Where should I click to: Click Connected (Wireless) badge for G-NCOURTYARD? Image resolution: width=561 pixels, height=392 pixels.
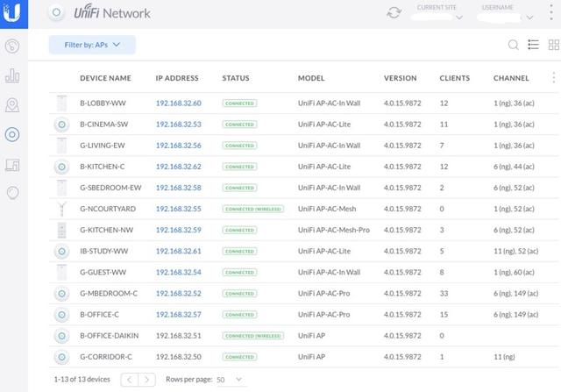tap(253, 209)
